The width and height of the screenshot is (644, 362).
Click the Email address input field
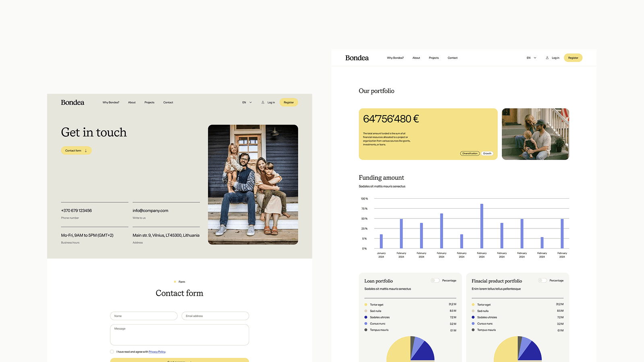click(x=215, y=316)
